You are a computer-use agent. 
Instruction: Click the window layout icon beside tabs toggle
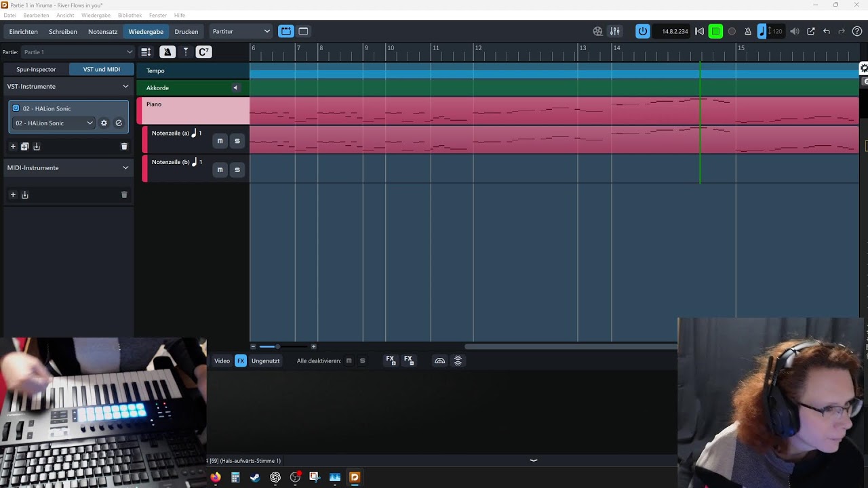pyautogui.click(x=303, y=31)
